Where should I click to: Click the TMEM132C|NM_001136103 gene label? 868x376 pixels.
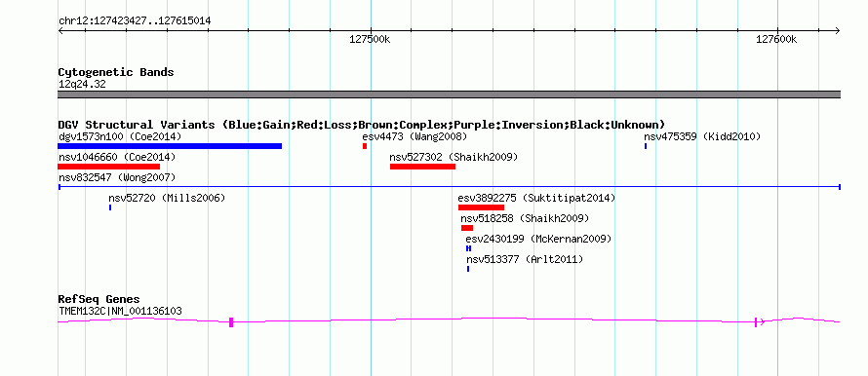[120, 312]
